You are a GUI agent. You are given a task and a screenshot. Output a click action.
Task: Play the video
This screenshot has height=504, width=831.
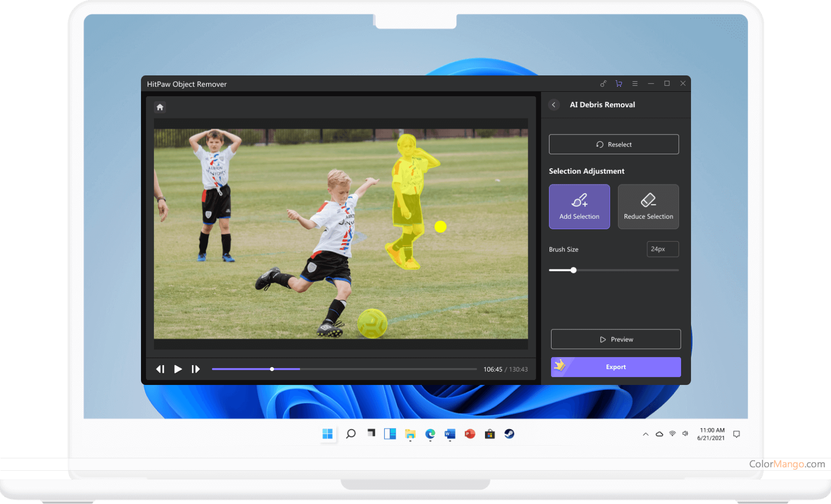tap(178, 369)
